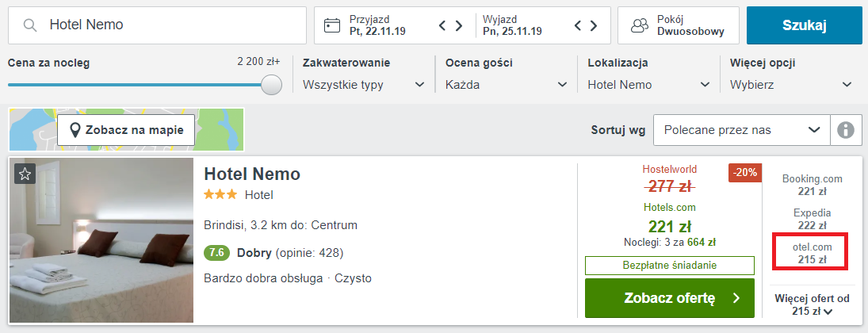
Task: Expand Więcej opcji filter
Action: pos(790,85)
